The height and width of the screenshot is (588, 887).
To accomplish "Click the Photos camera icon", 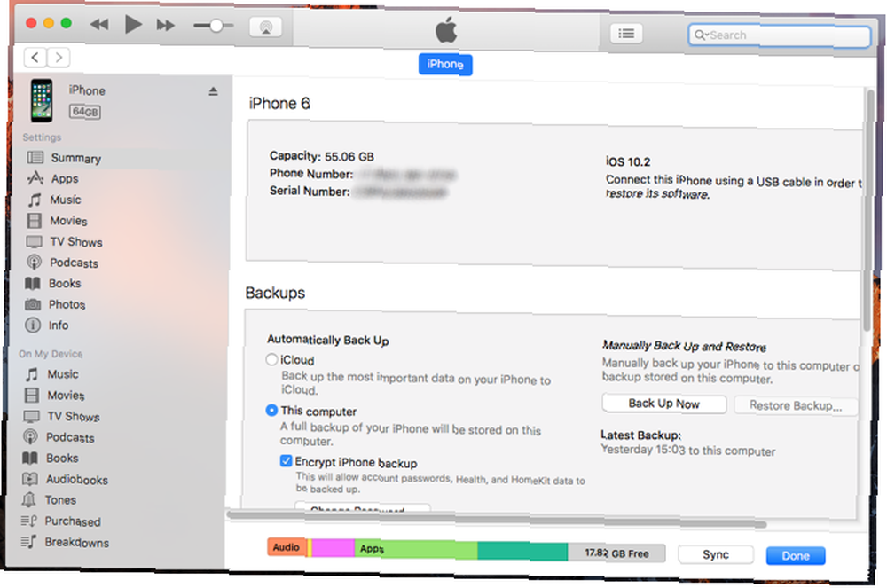I will 33,304.
